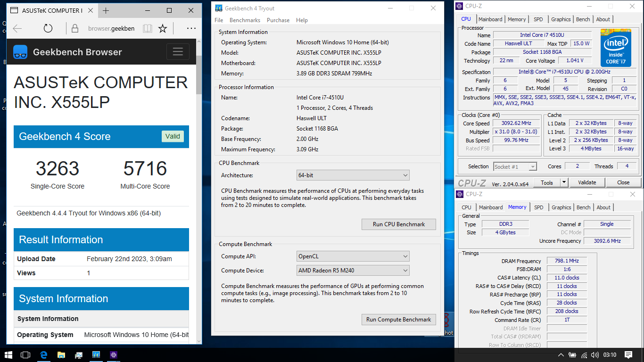Click the monitor chart taskbar icon
This screenshot has height=362, width=644.
click(79, 354)
